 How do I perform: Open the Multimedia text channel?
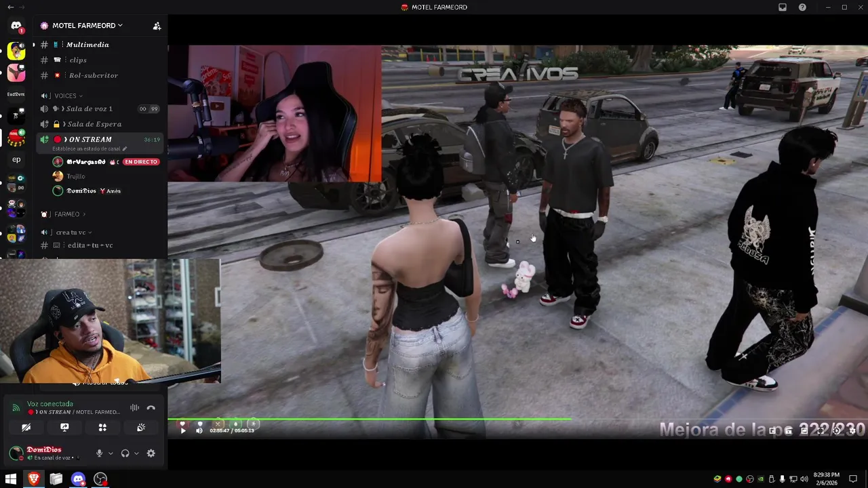(x=87, y=45)
